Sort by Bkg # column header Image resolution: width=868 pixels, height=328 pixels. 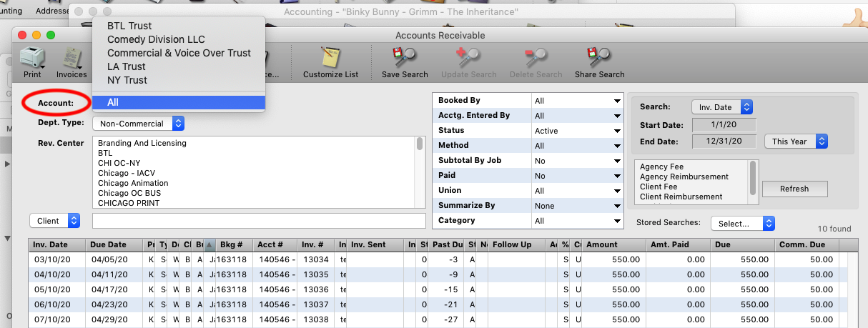235,244
